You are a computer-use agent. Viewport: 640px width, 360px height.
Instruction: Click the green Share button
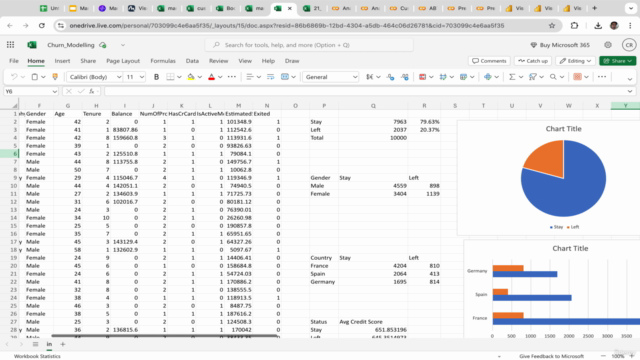click(618, 61)
